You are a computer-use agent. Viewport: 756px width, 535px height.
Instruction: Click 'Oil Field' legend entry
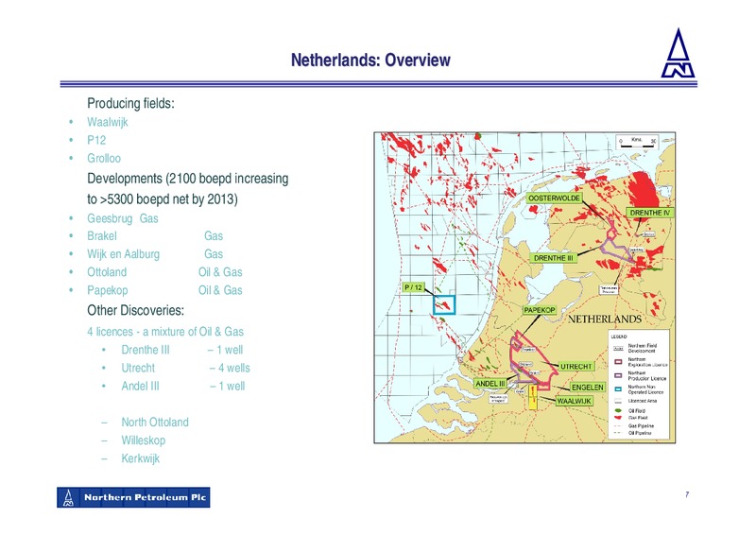click(x=629, y=411)
